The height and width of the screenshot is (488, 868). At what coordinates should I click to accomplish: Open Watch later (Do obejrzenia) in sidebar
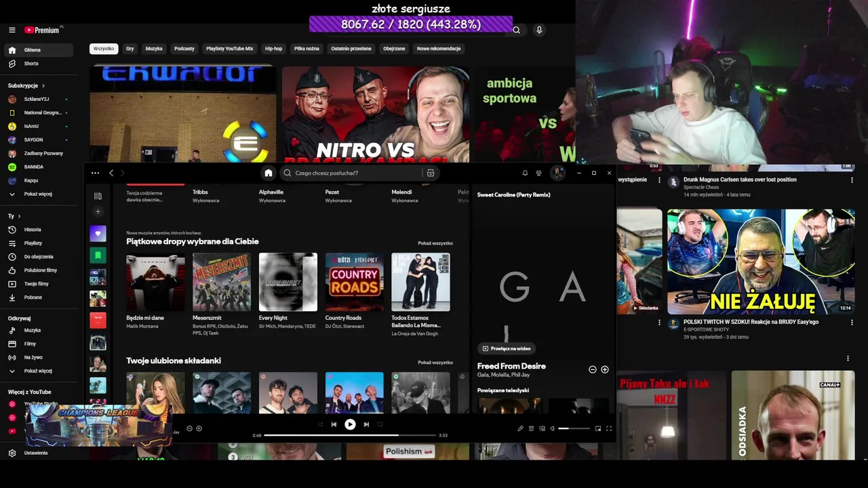tap(37, 257)
